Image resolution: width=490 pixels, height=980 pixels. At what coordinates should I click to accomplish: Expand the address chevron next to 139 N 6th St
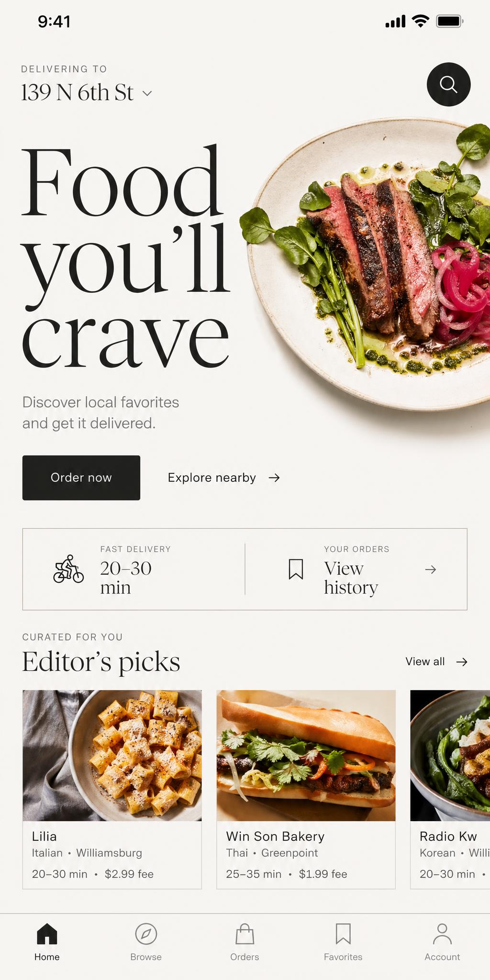(x=147, y=93)
